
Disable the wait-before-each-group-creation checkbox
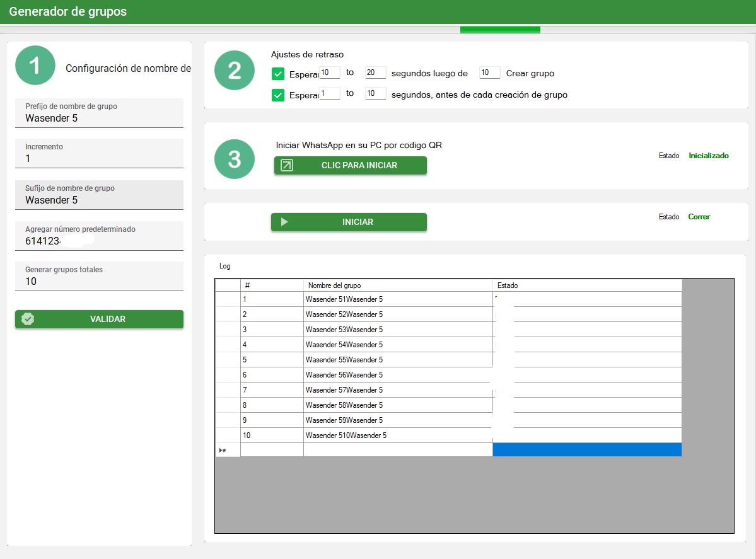point(278,95)
